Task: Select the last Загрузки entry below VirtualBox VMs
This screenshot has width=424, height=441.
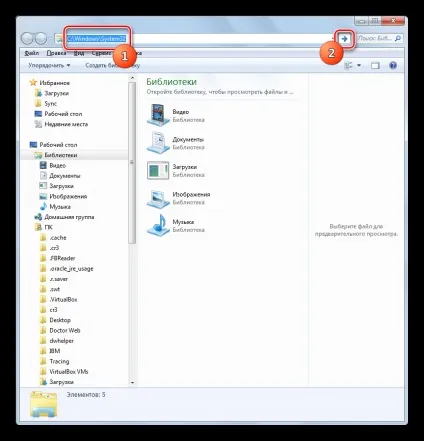Action: tap(61, 382)
